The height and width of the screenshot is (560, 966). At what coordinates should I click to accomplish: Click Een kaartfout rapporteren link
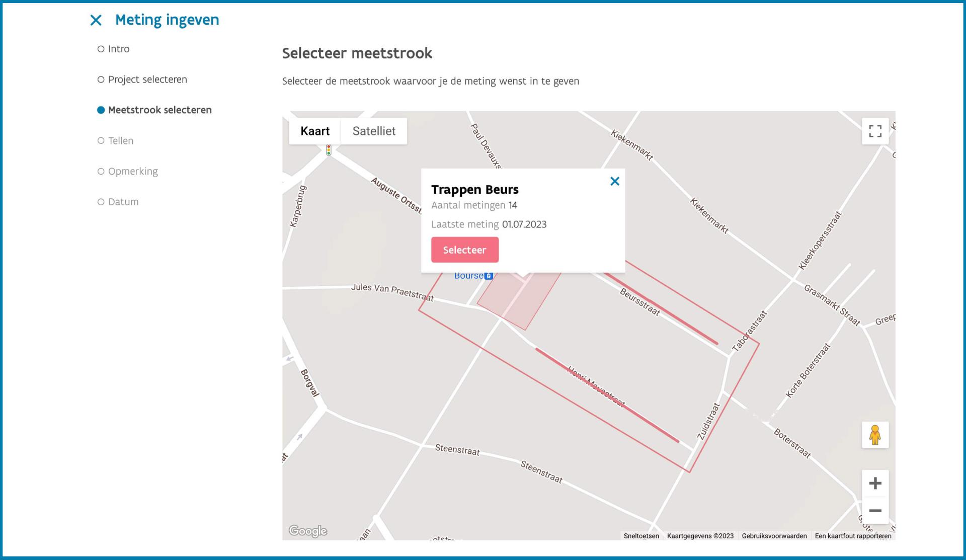(x=853, y=536)
